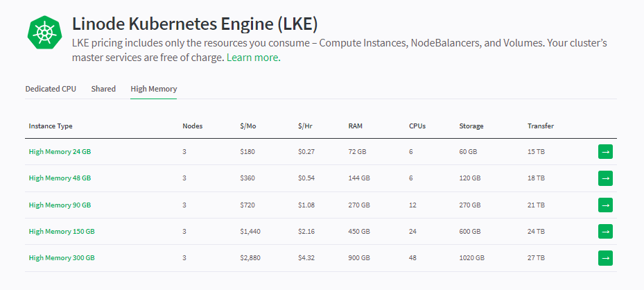This screenshot has width=644, height=290.
Task: Click the 900 GB RAM value
Action: [359, 258]
